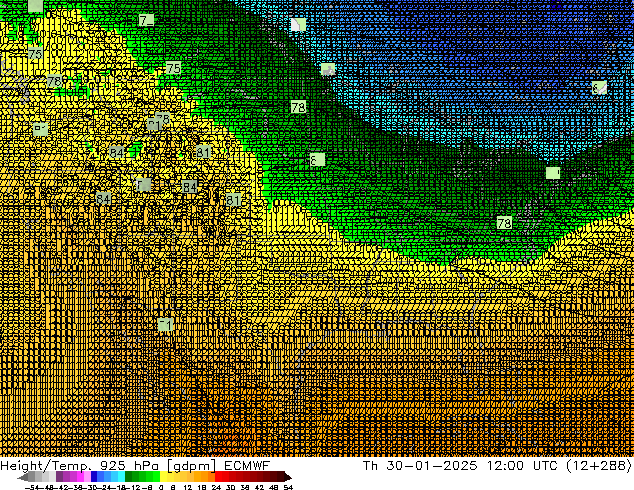Click the 'ECMWF' model label
This screenshot has height=490, width=634.
coord(247,466)
